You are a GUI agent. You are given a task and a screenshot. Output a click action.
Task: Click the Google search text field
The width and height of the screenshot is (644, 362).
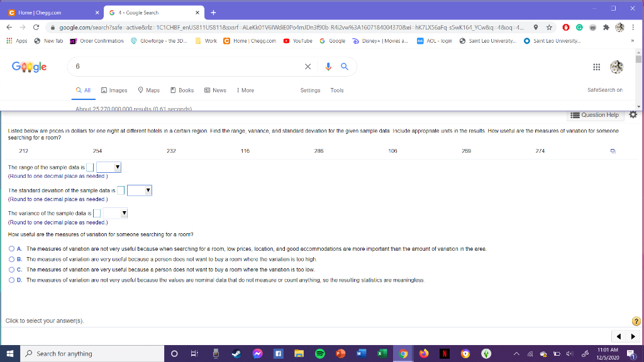pos(187,67)
